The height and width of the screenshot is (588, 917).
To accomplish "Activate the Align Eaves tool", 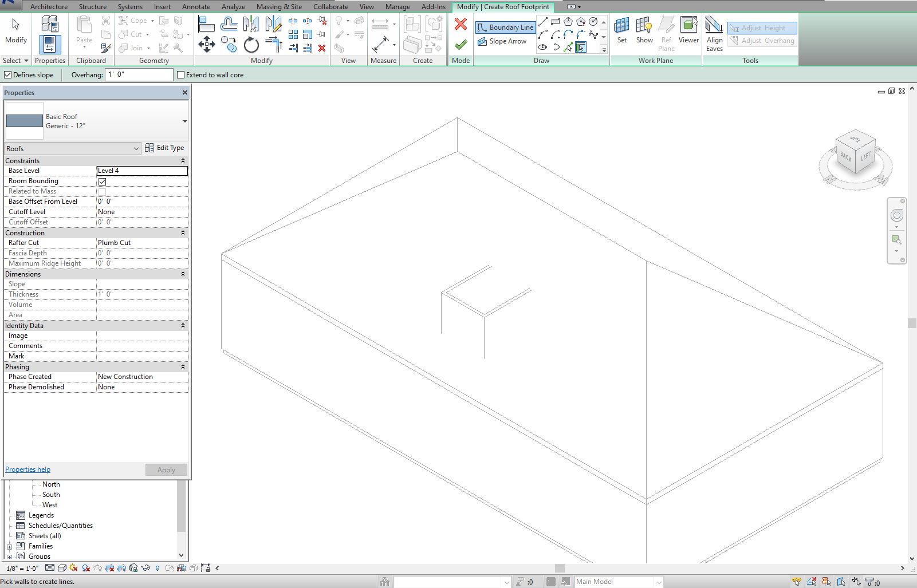I will [714, 31].
